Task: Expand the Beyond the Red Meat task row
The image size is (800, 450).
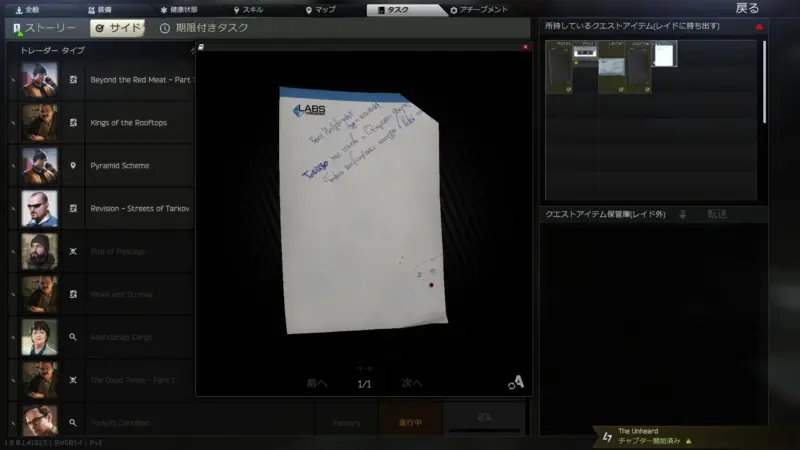Action: click(140, 79)
